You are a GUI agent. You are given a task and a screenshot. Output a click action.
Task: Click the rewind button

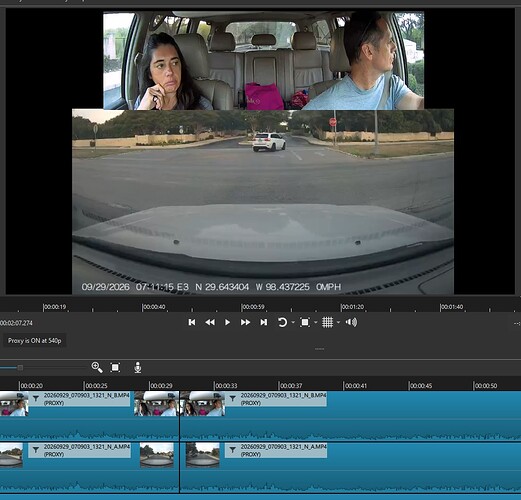pos(210,322)
